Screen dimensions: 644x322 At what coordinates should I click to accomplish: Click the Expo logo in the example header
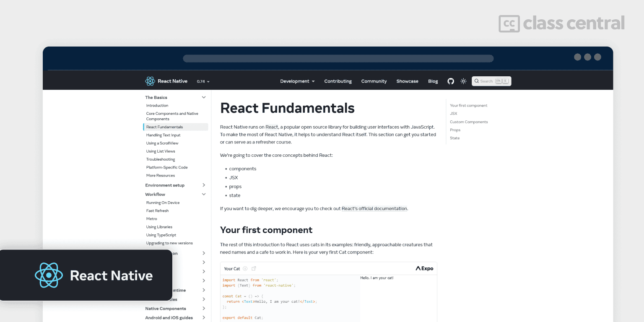[x=424, y=268]
